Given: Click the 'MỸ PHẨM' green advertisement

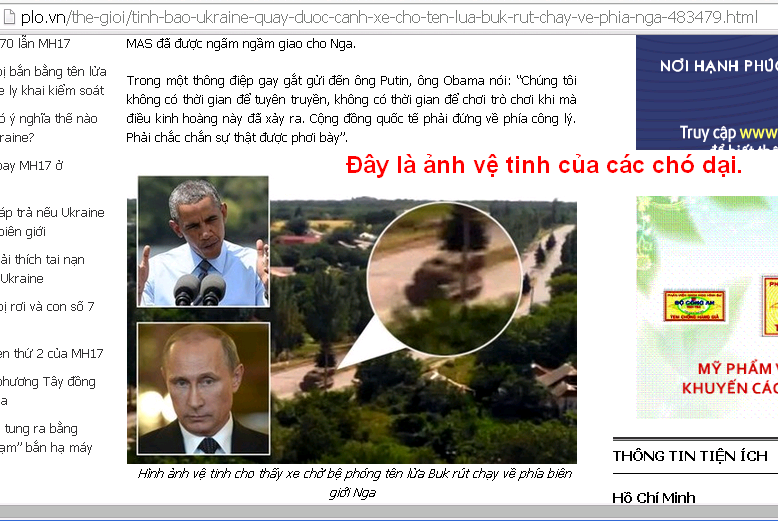Looking at the screenshot, I should 707,307.
